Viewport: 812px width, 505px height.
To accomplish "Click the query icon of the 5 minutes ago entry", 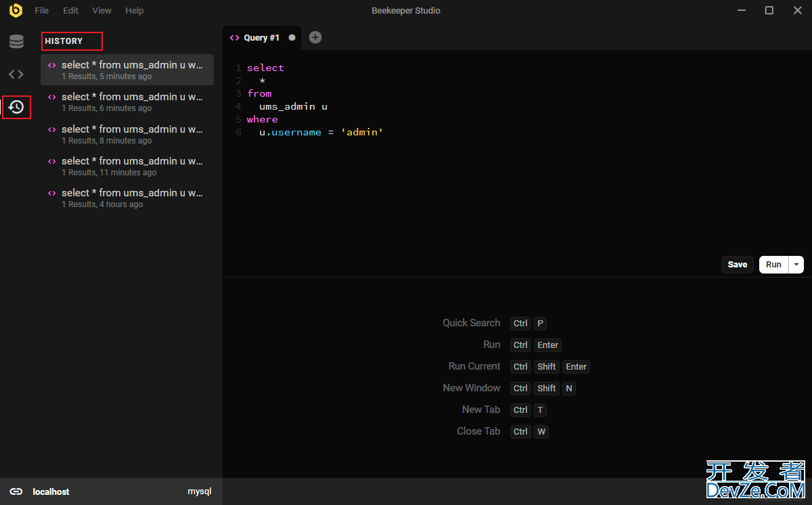I will click(52, 66).
